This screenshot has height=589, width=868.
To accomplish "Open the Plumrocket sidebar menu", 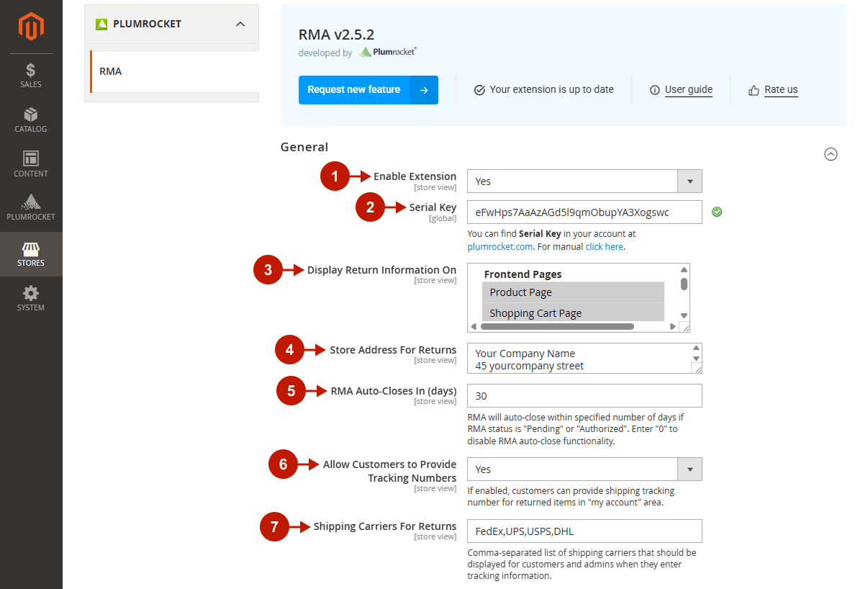I will point(31,209).
